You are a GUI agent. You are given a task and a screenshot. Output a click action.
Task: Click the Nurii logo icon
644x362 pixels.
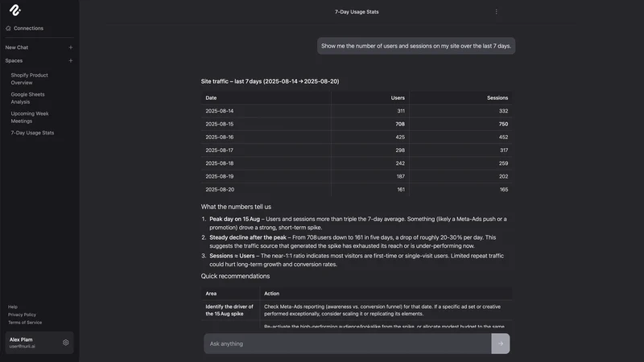pos(15,10)
